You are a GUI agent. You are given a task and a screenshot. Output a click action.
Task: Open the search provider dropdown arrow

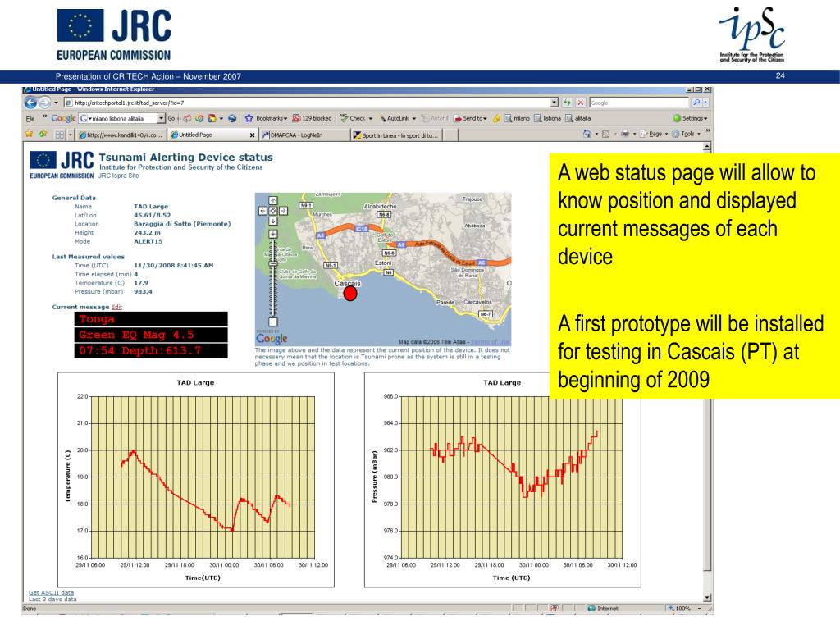(705, 103)
